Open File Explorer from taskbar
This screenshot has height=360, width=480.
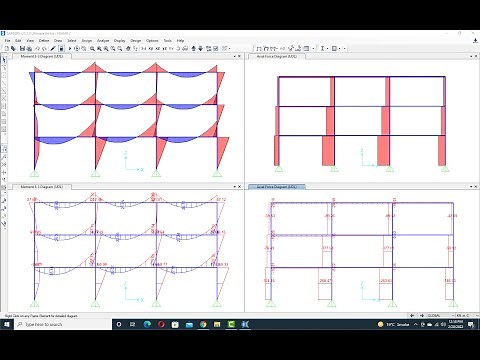point(217,324)
